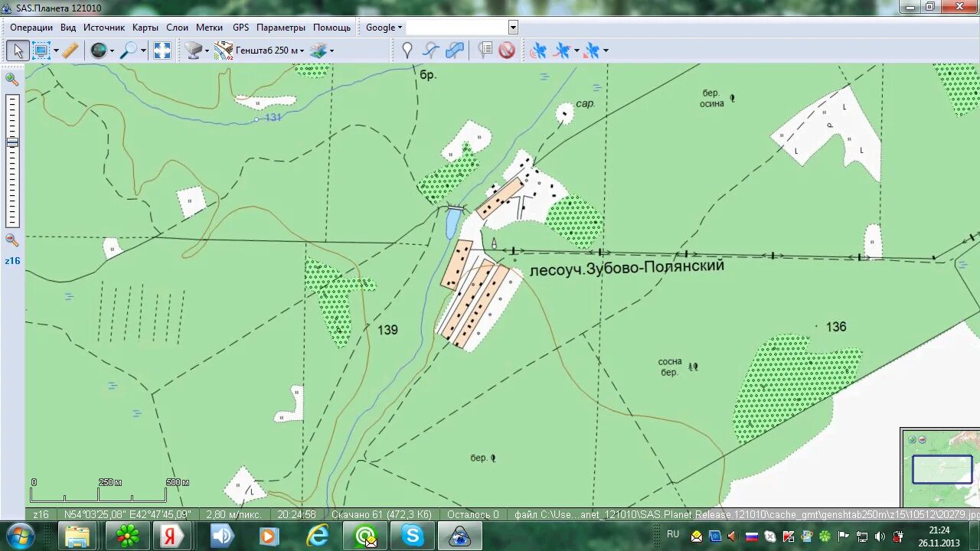The width and height of the screenshot is (980, 551).
Task: Expand GPS track dropdown arrow
Action: click(577, 51)
